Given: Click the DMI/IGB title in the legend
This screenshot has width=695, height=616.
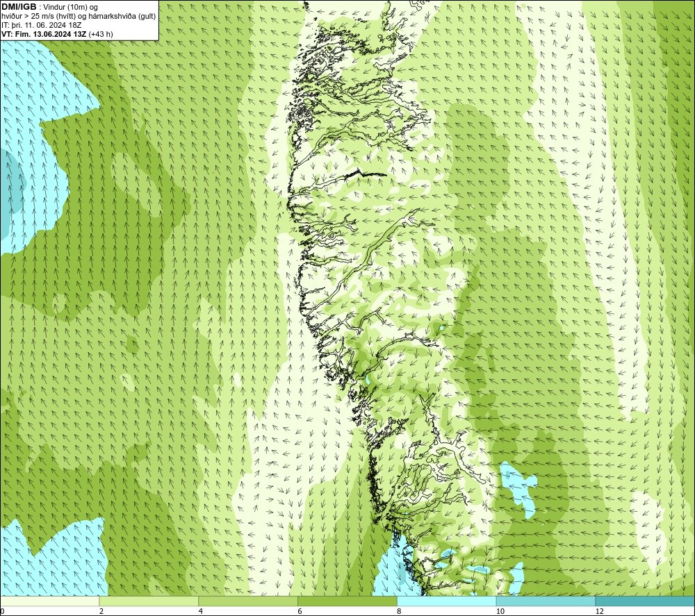Looking at the screenshot, I should (19, 7).
